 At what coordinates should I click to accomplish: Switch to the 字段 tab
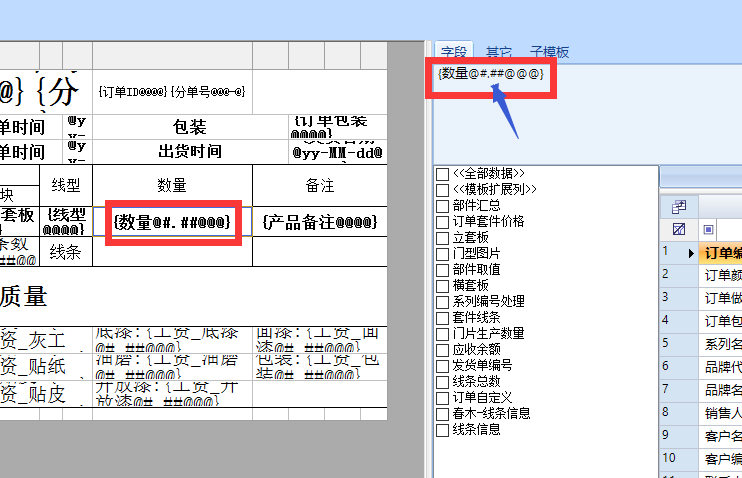(x=454, y=52)
